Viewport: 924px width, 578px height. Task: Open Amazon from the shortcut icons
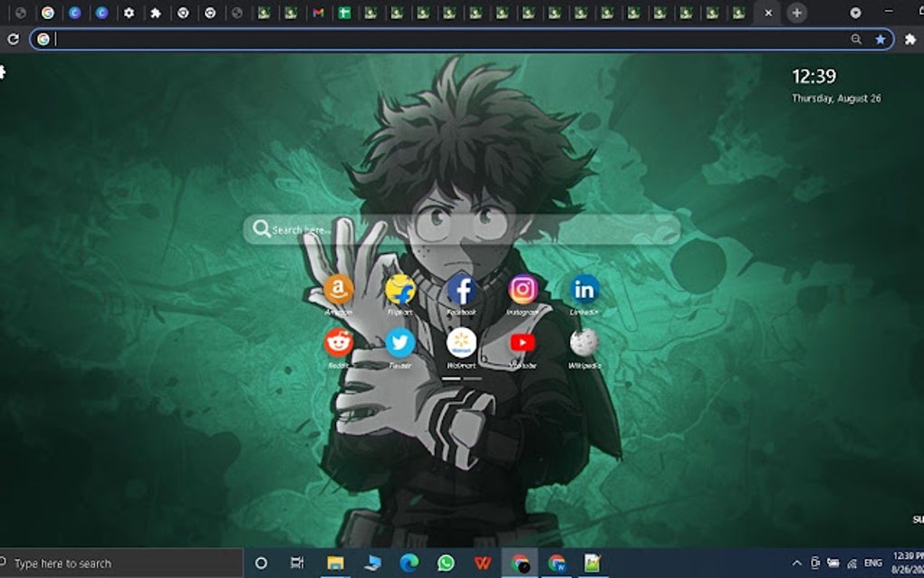[339, 290]
